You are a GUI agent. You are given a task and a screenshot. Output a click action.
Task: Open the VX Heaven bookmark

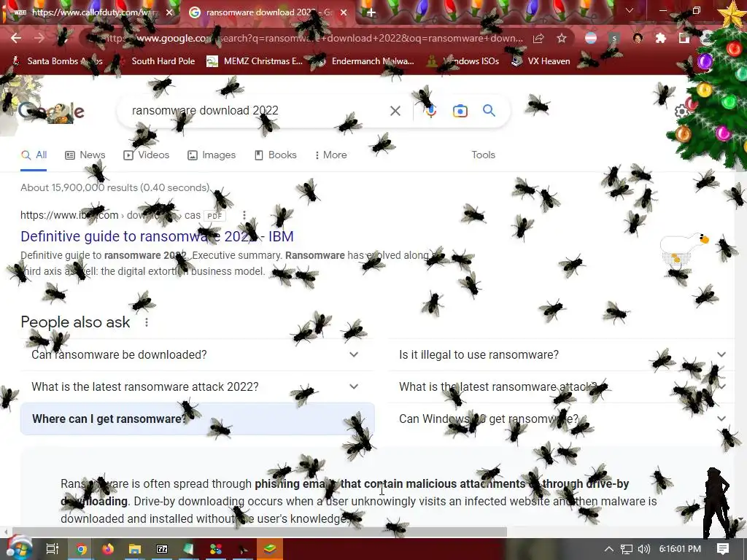click(541, 61)
